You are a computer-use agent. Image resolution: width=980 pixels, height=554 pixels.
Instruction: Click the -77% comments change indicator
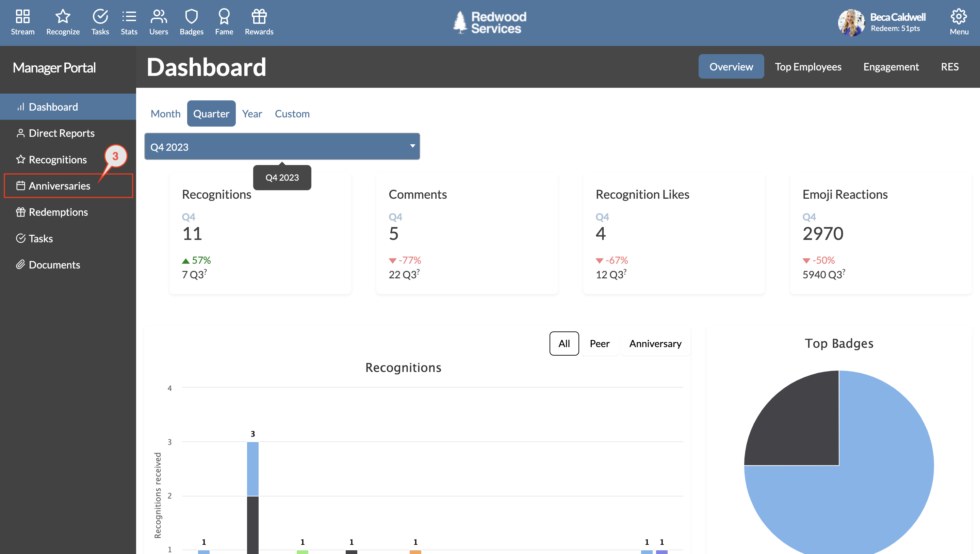tap(405, 260)
